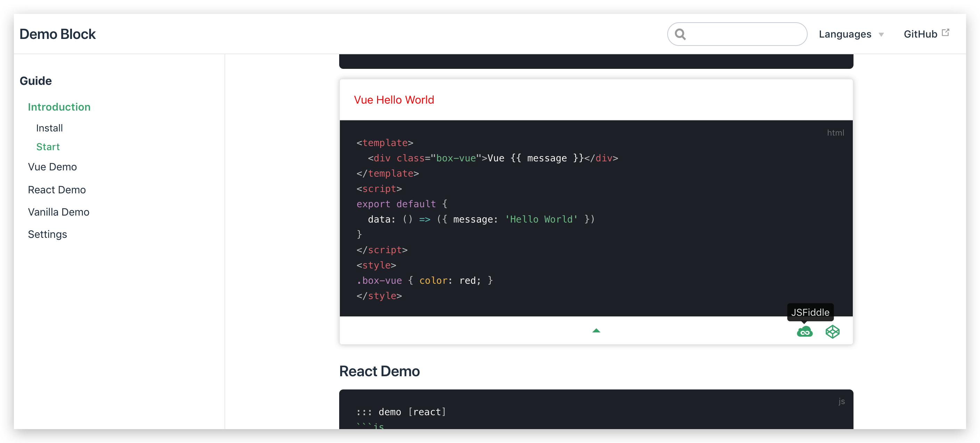Screen dimensions: 980x443
Task: Open the GitHub repository link
Action: pos(920,34)
